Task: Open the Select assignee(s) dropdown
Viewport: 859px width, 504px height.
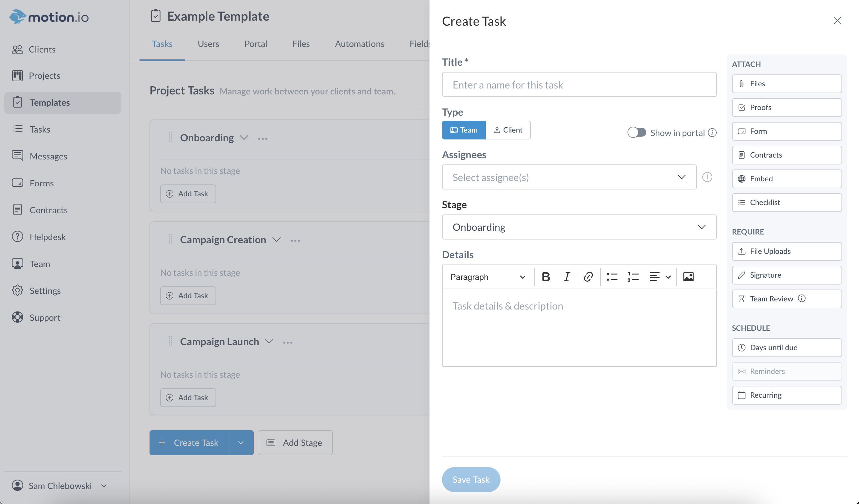Action: coord(569,177)
